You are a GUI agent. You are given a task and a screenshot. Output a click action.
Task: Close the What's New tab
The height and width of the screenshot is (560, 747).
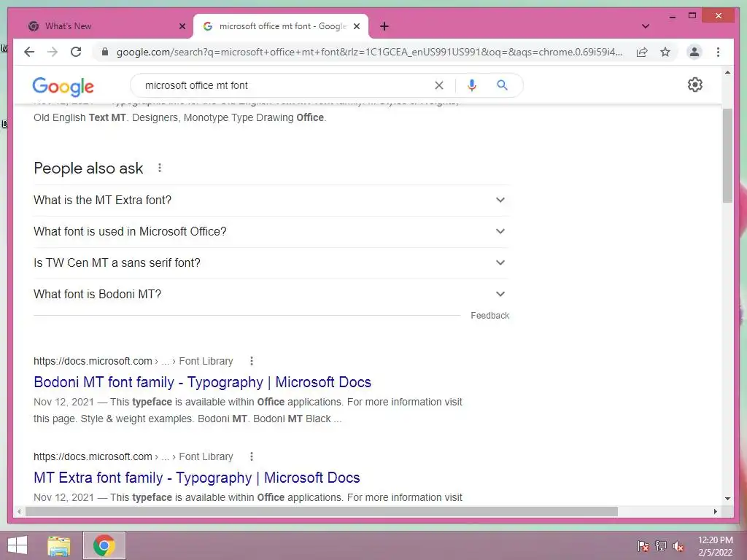point(182,26)
